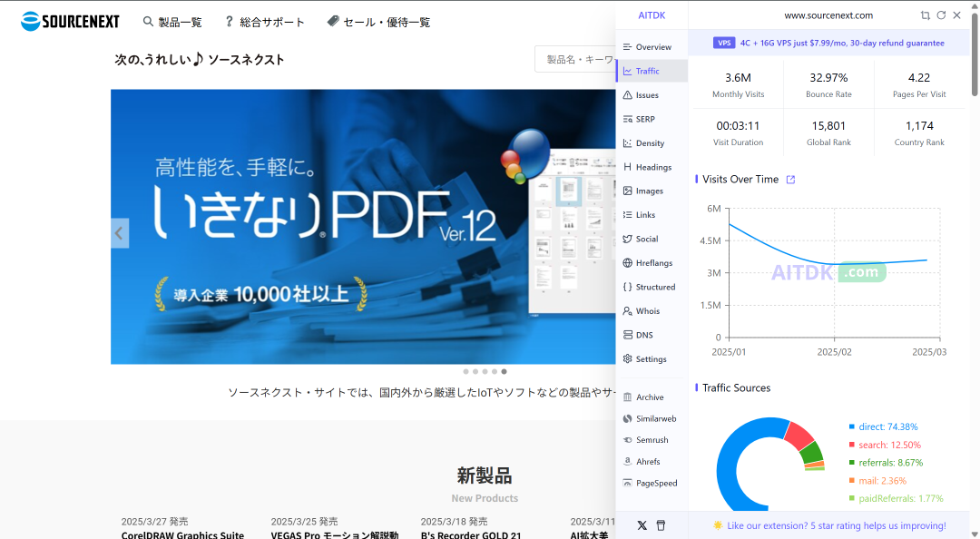Click the いきなりPDF Ver.12 banner
This screenshot has width=980, height=539.
(x=363, y=226)
